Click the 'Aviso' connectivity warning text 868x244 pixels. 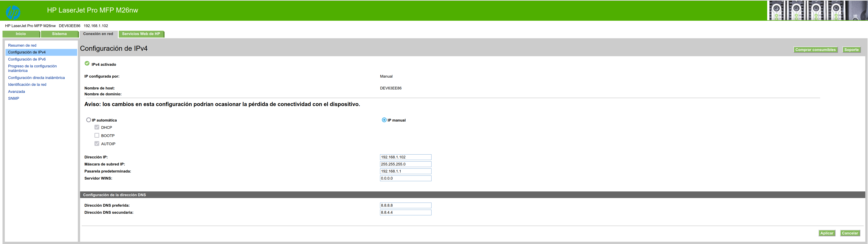pyautogui.click(x=222, y=104)
